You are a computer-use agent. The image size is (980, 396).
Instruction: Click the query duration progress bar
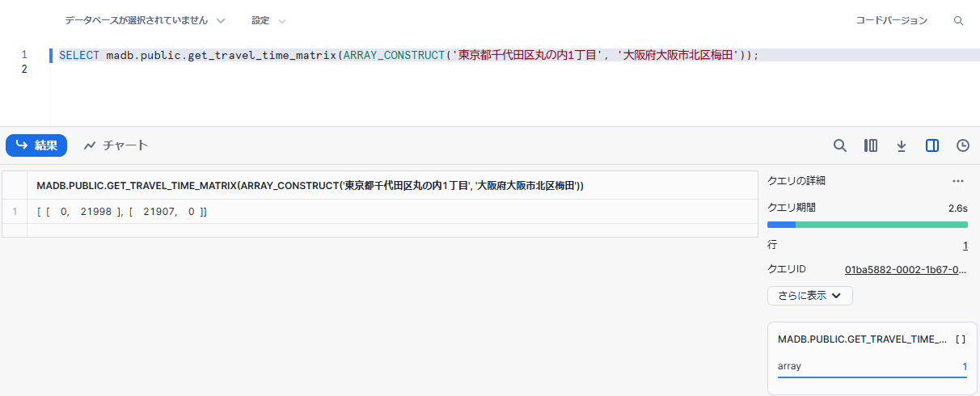tap(868, 224)
